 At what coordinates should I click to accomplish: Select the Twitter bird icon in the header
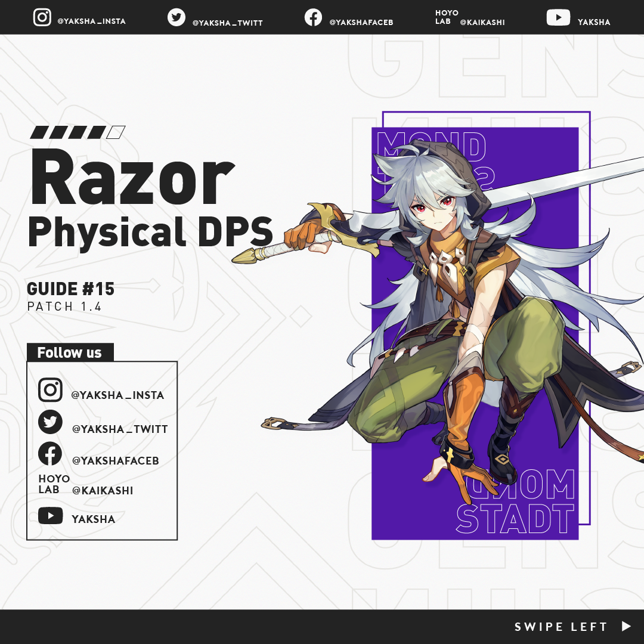point(177,17)
